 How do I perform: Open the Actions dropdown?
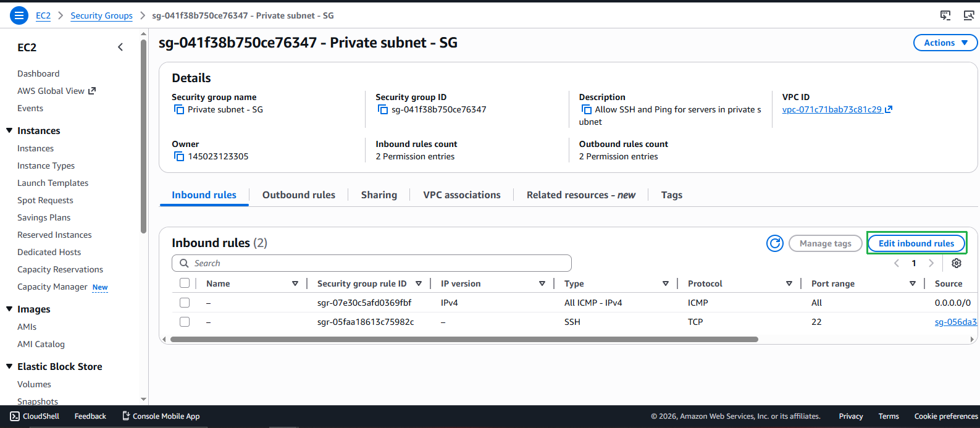945,43
